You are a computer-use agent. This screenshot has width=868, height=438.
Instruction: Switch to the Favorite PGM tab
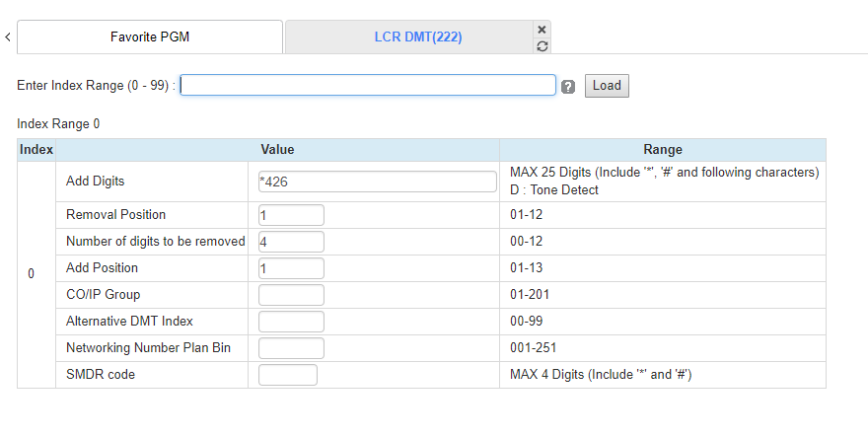(150, 37)
